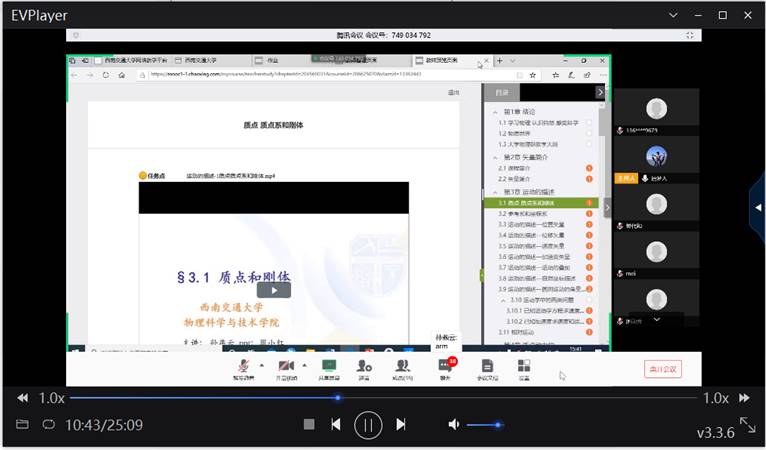This screenshot has height=450, width=766.
Task: Expand the right side panel arrow
Action: coord(758,207)
